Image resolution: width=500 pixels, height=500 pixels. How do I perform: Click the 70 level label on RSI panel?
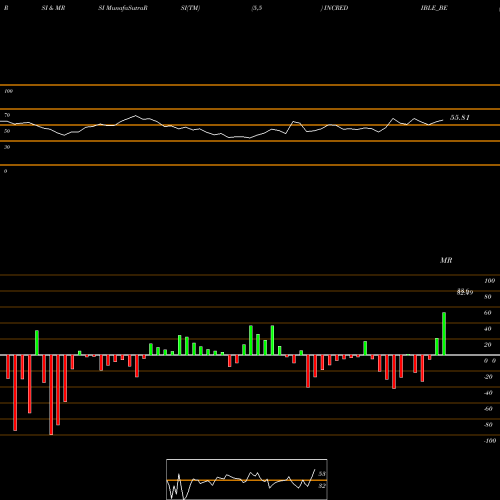coord(7,115)
